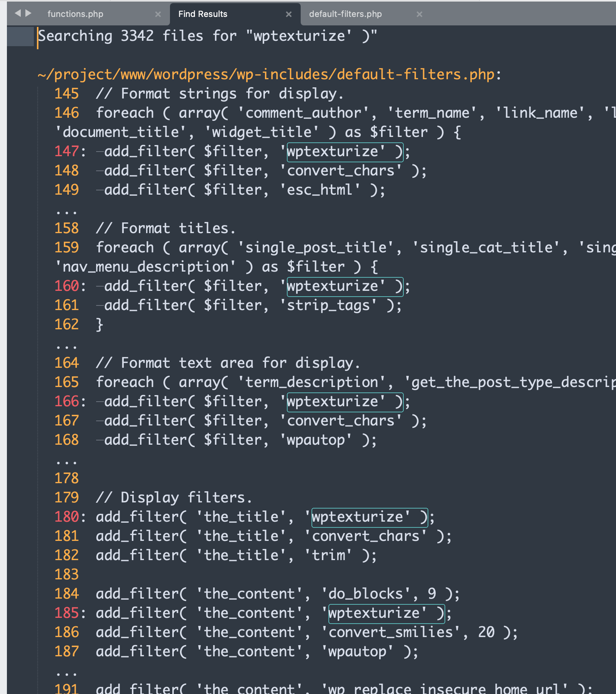Click the highlighted wptexturize match on line 166
Image resolution: width=616 pixels, height=694 pixels.
click(x=345, y=402)
